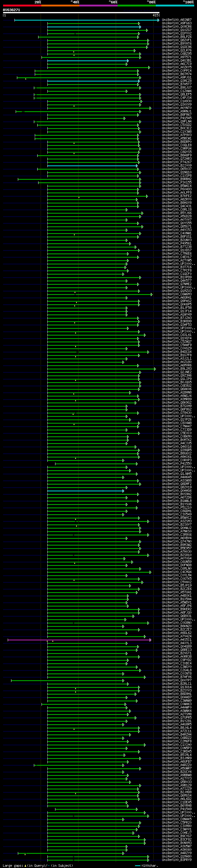Click the label UniRef100_A0ZKY5
Image resolution: width=197 pixels, height=868 pixels.
click(x=176, y=67)
